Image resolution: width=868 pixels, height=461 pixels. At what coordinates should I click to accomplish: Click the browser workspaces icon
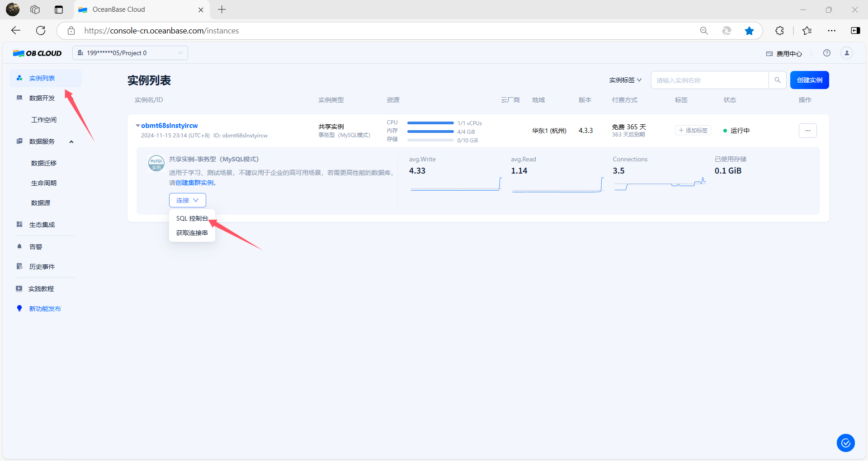coord(35,9)
